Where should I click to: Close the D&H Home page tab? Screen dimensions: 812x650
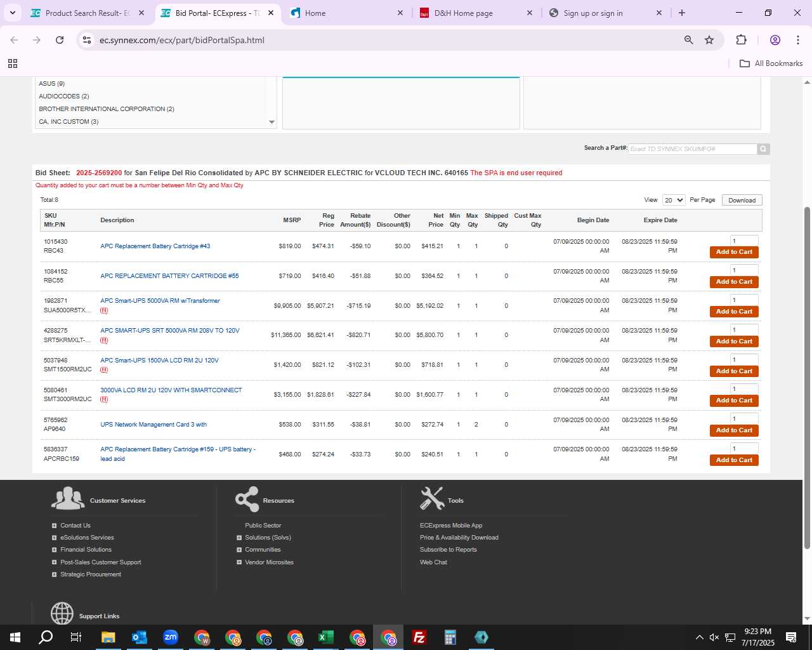530,13
